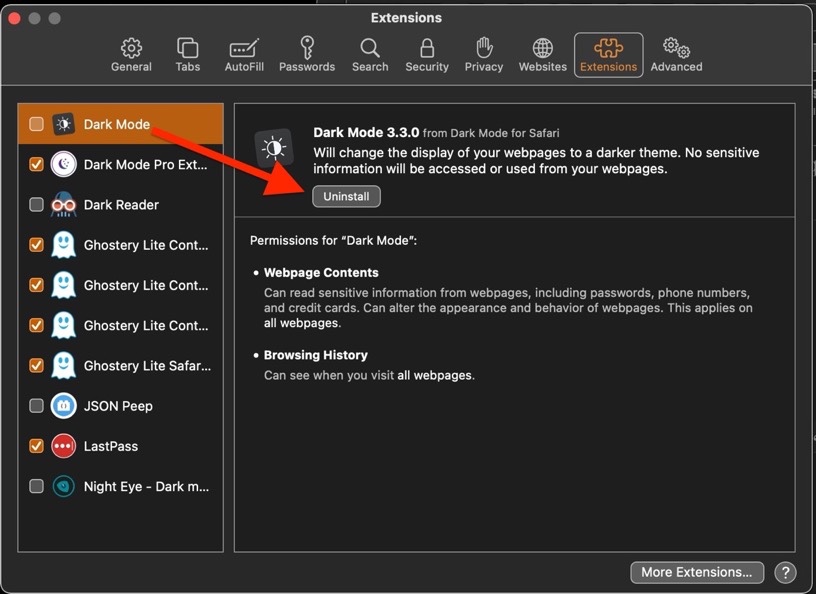Screen dimensions: 816x594
Task: Enable the Dark Mode extension checkbox
Action: [36, 124]
